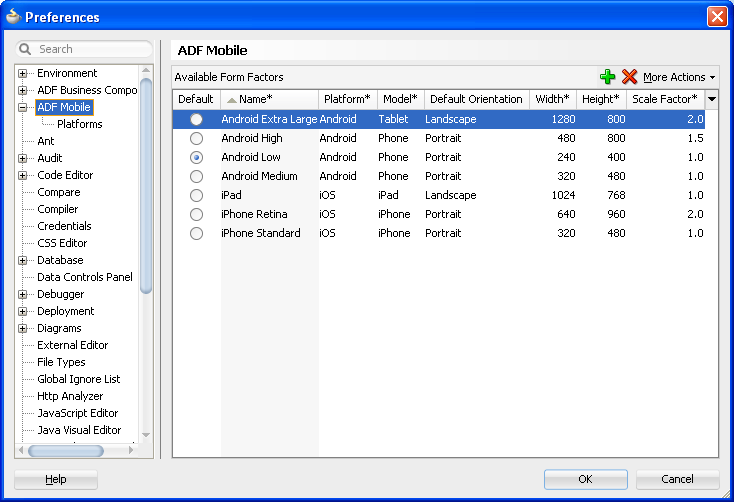Select the Compiler tree item
734x502 pixels.
pyautogui.click(x=58, y=209)
